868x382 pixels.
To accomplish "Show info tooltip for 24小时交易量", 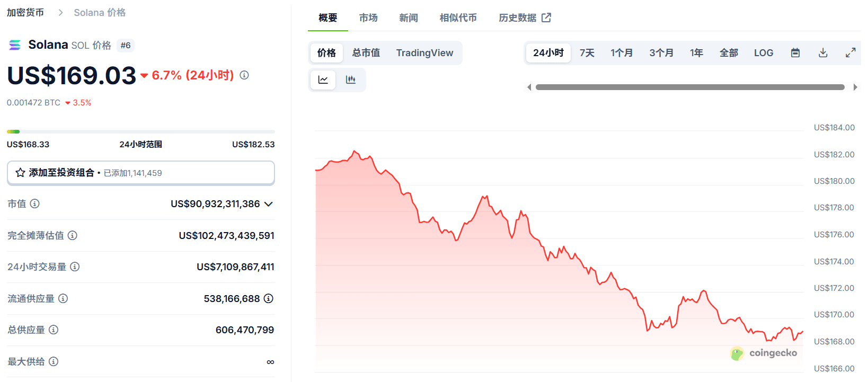I will [x=75, y=266].
